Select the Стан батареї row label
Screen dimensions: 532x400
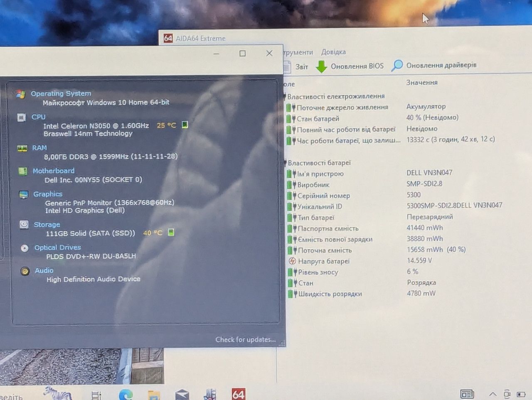point(318,119)
